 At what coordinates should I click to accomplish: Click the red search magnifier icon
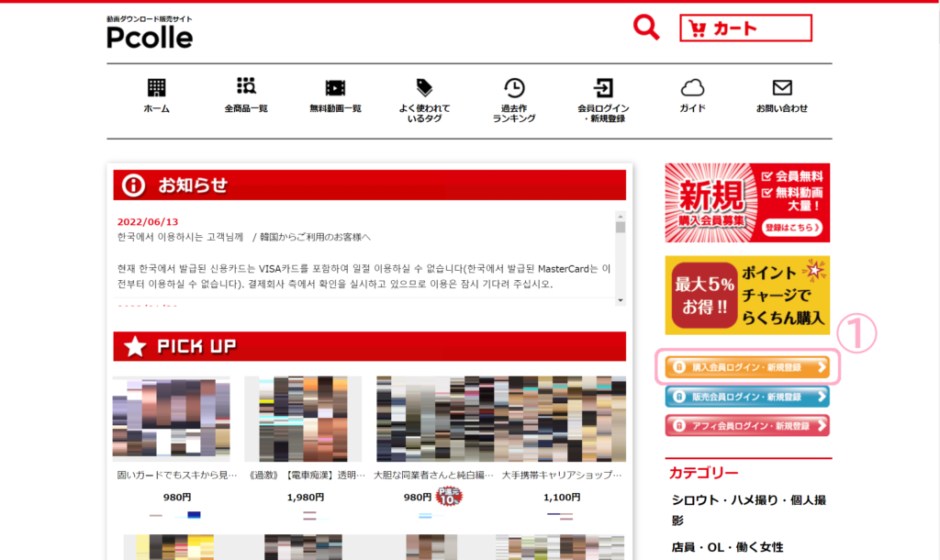pos(646,28)
